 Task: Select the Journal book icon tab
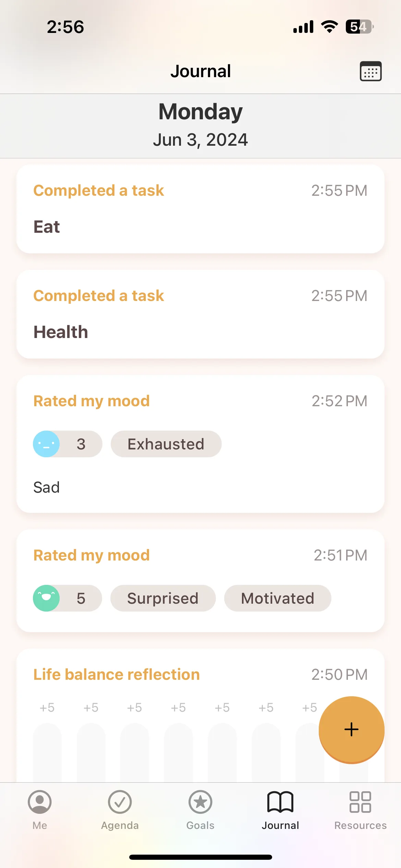click(280, 810)
